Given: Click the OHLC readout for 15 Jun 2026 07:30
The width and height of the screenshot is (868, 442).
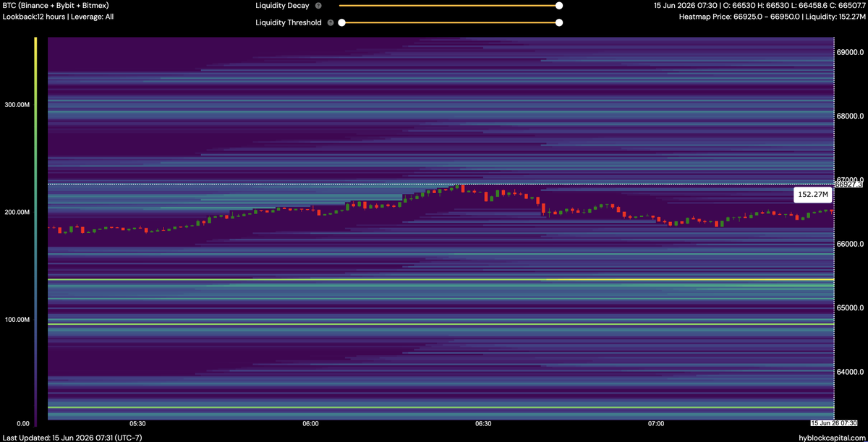Looking at the screenshot, I should [x=759, y=6].
